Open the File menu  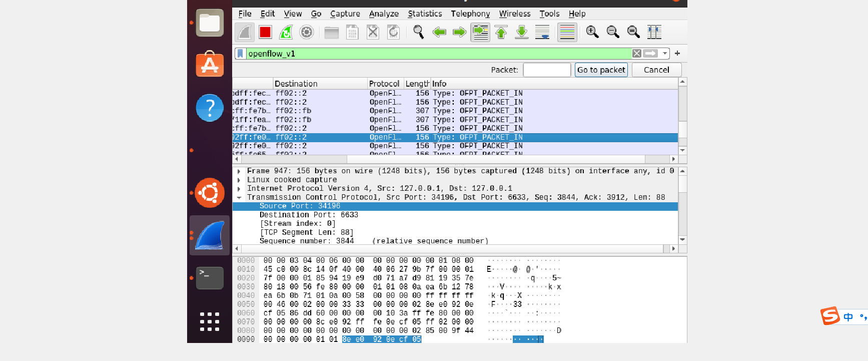pyautogui.click(x=245, y=14)
